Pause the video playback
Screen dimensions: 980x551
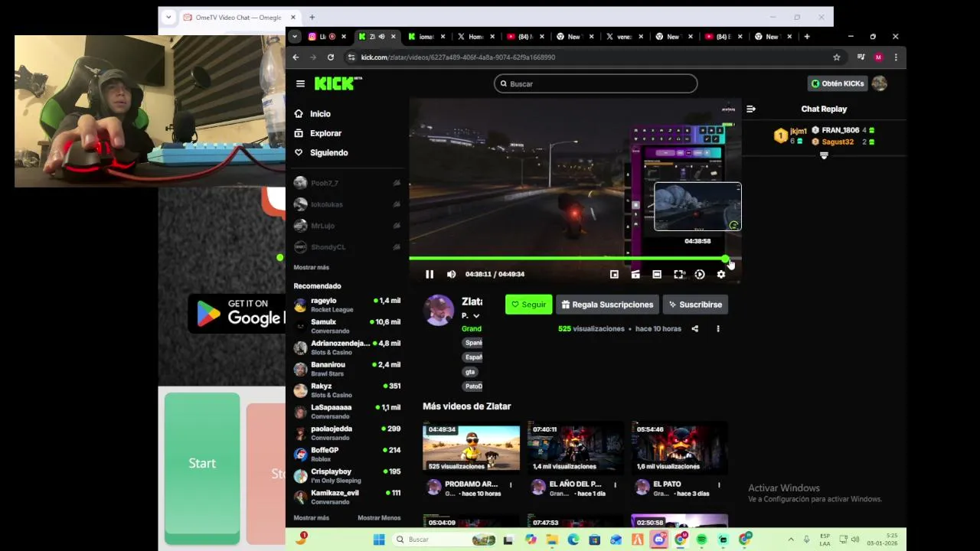point(430,274)
